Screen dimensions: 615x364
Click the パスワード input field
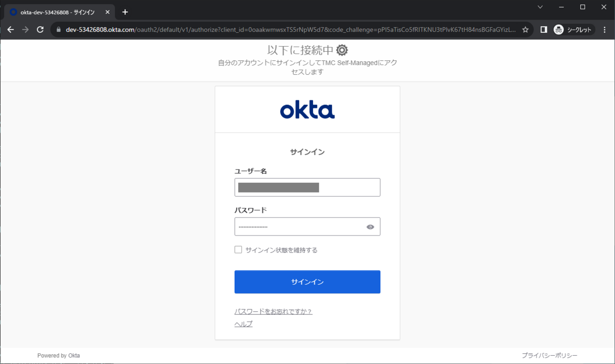(307, 227)
